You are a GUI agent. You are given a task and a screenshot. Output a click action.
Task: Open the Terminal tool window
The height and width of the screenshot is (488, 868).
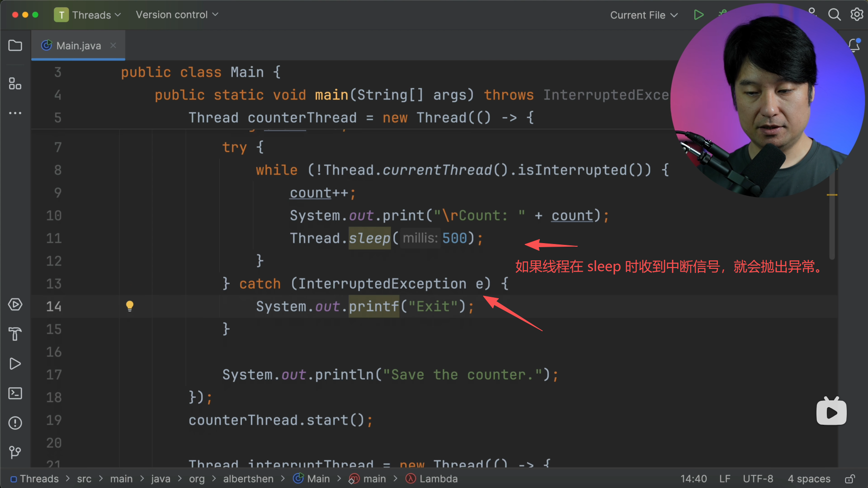15,393
